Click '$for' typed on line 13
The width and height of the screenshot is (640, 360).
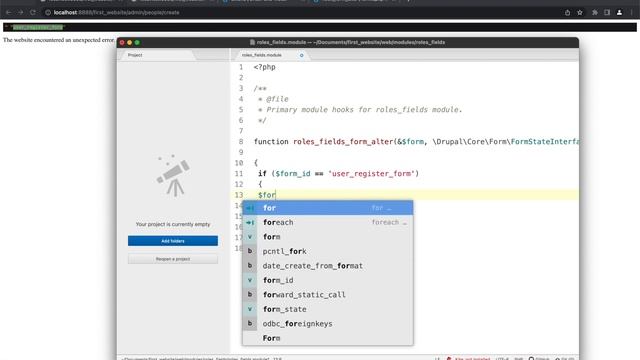point(267,195)
